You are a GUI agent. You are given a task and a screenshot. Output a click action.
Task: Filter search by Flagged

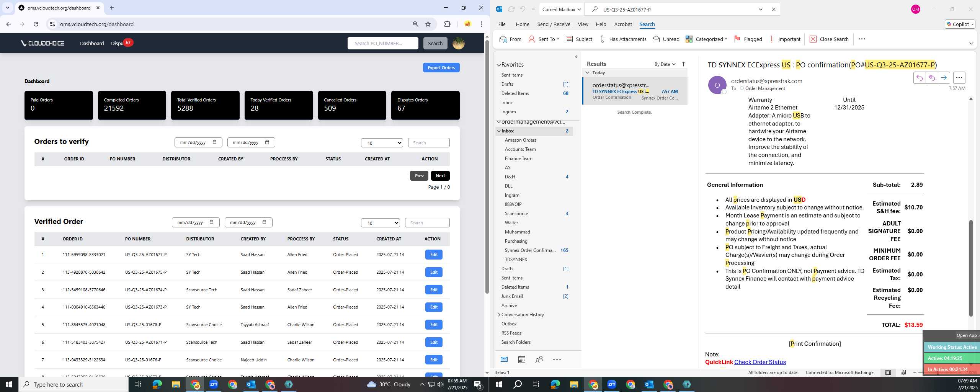pos(748,39)
